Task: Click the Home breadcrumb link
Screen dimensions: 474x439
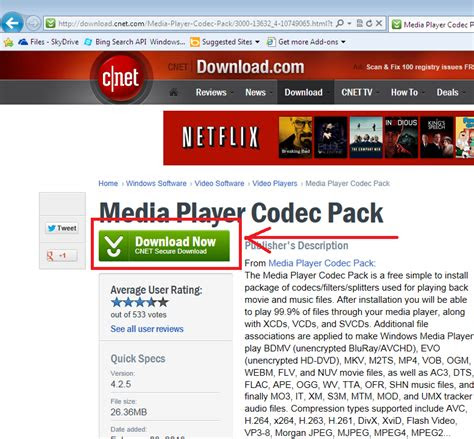Action: (108, 183)
